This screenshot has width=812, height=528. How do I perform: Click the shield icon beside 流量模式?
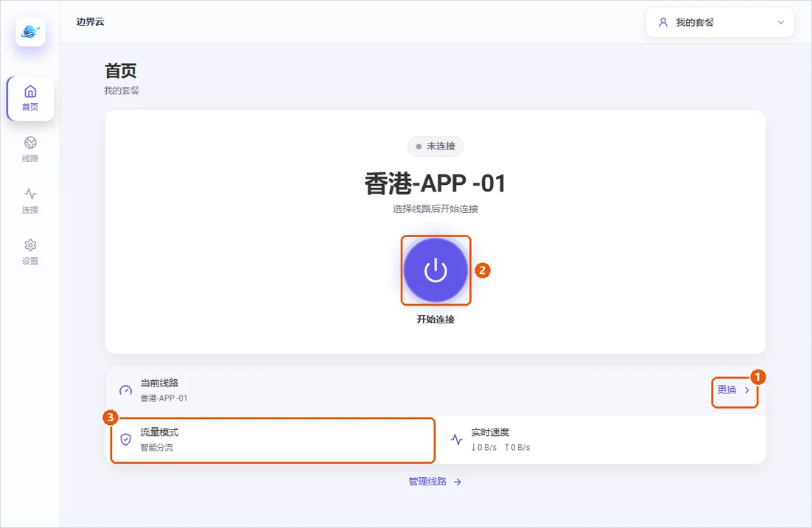tap(125, 440)
